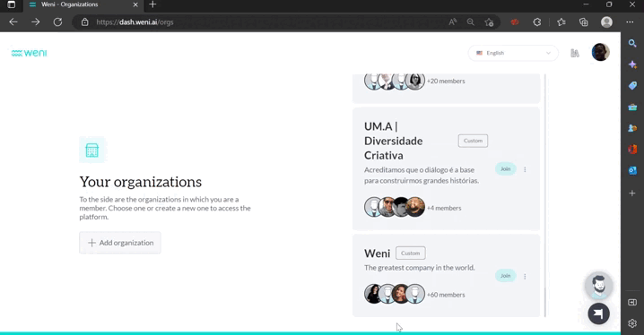Open Collections icon

point(584,22)
